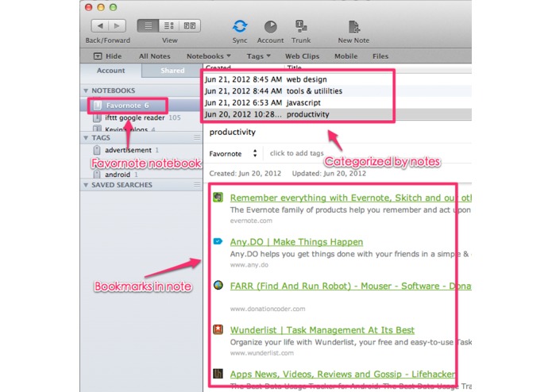
Task: Open the Notebooks dropdown in filter bar
Action: pos(209,56)
